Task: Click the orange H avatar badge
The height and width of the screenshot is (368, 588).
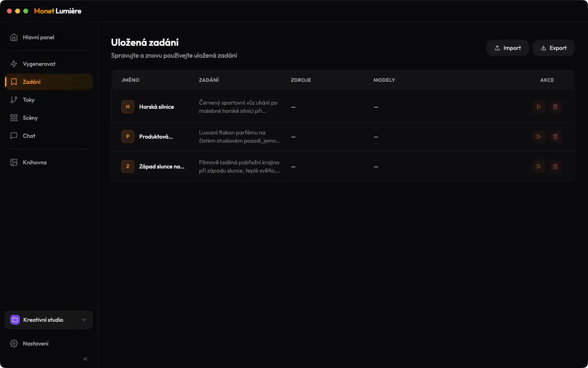Action: 128,107
